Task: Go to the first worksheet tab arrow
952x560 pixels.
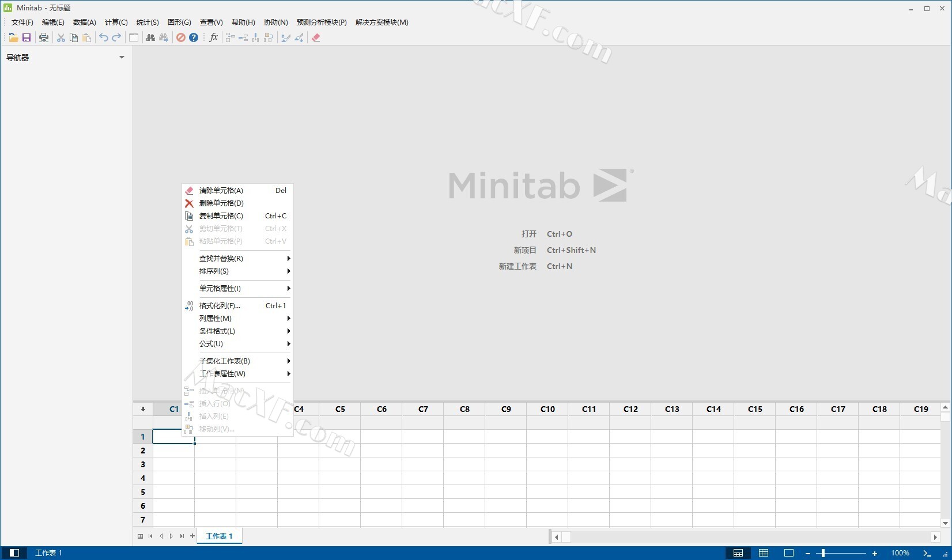Action: [150, 536]
